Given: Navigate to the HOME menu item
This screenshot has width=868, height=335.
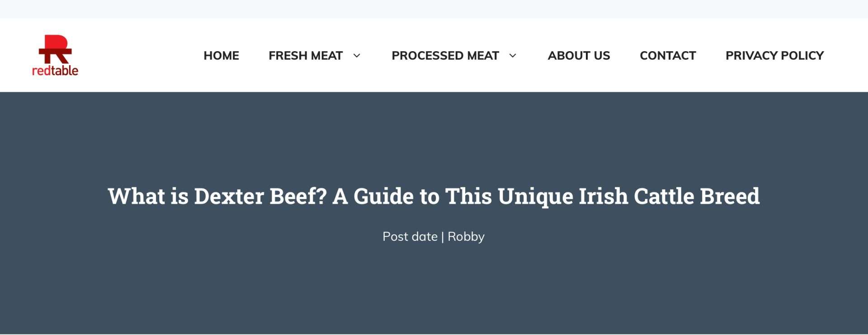Looking at the screenshot, I should coord(221,56).
